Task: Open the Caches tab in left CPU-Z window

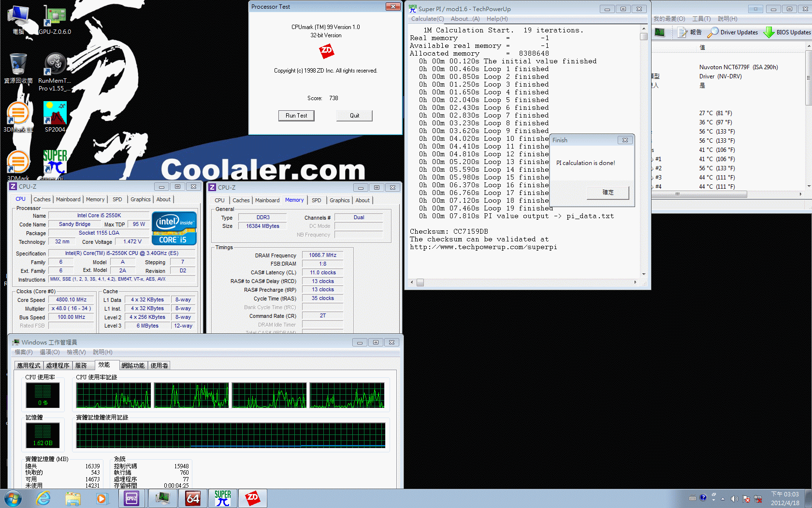Action: 42,199
